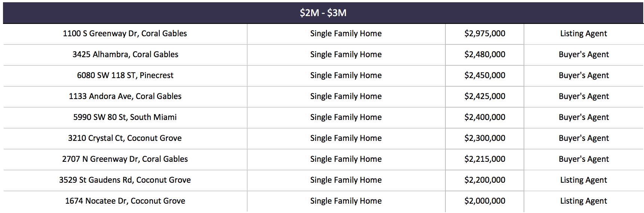
Task: Click Listing Agent for 1100 S Greenway Dr
Action: tap(583, 34)
